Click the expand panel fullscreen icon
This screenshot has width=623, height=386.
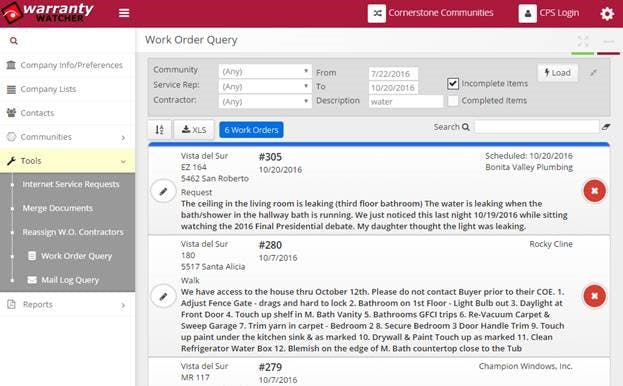(x=583, y=41)
